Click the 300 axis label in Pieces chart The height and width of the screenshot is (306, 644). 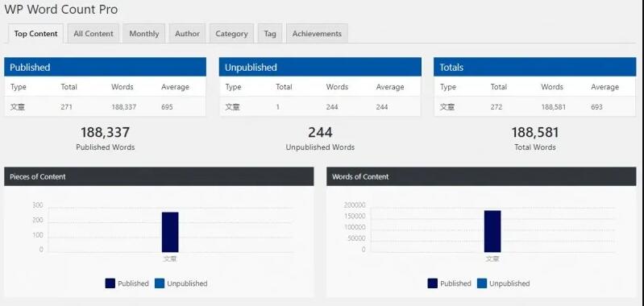[38, 205]
